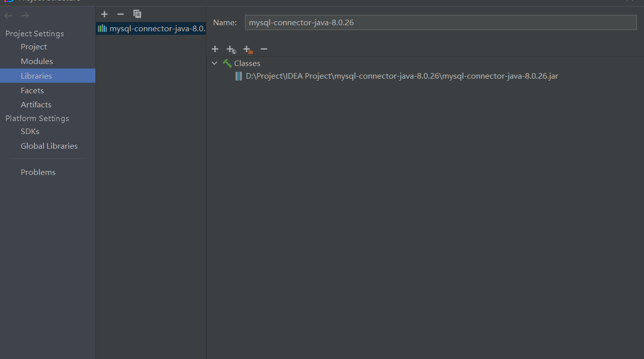
Task: Select the mysql-connector-java-8.0.26.jar path entry
Action: point(402,76)
